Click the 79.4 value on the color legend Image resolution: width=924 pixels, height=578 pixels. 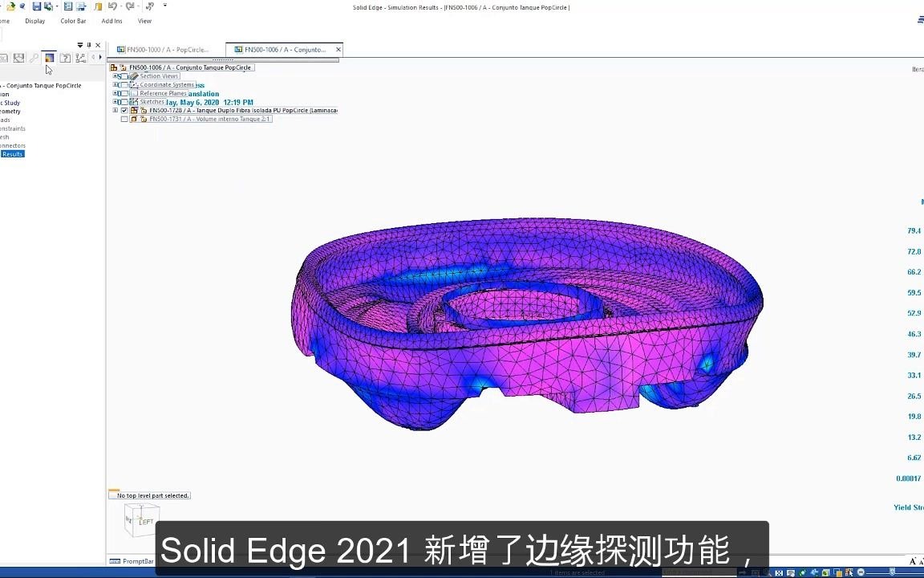click(914, 230)
